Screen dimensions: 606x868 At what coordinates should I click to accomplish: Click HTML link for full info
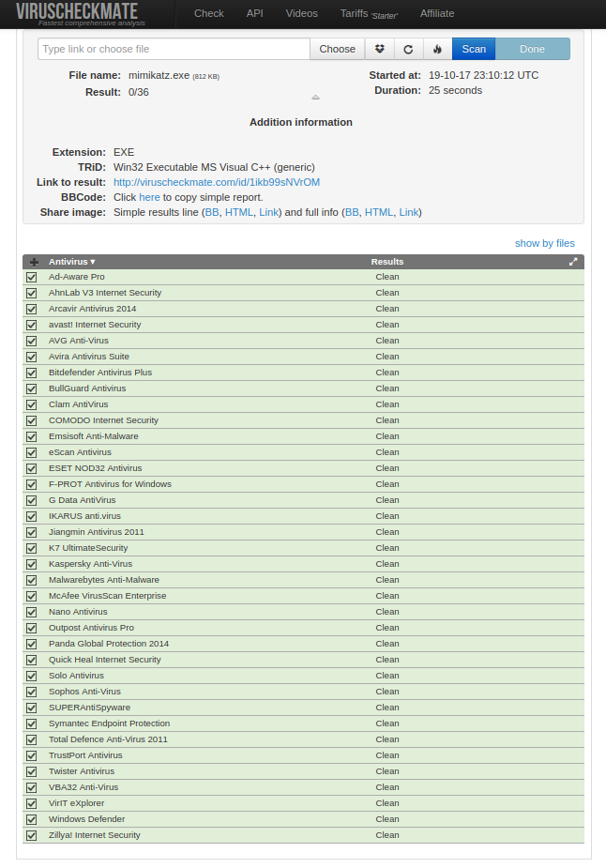pyautogui.click(x=379, y=212)
